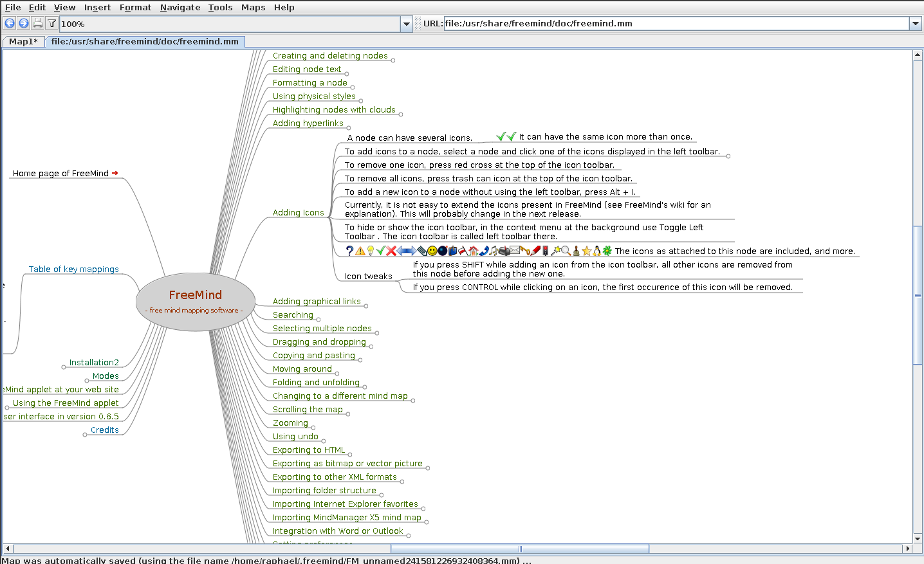The width and height of the screenshot is (924, 564).
Task: Click the horizontal scrollbar thumb
Action: click(520, 549)
